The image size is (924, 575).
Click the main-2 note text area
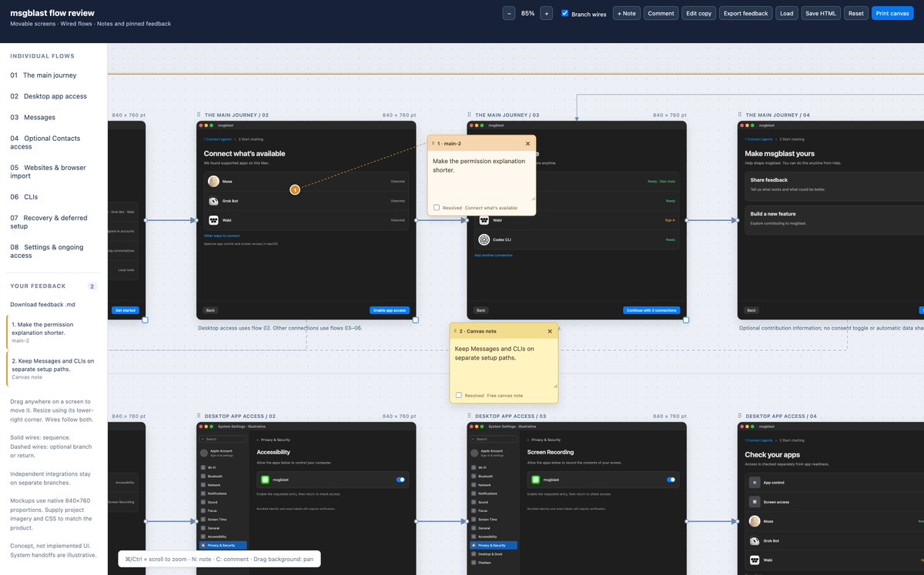pos(481,176)
